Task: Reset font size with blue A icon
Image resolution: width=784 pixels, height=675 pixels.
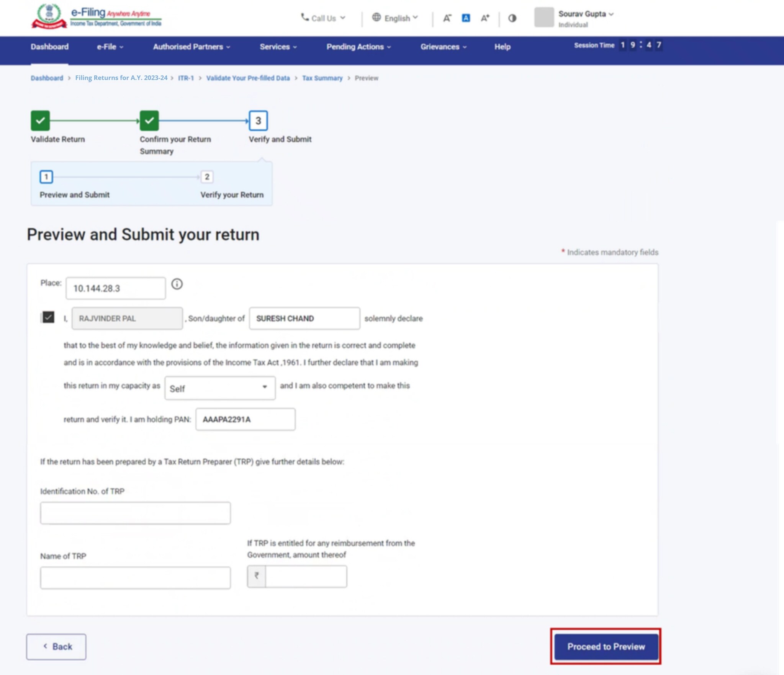Action: [466, 18]
